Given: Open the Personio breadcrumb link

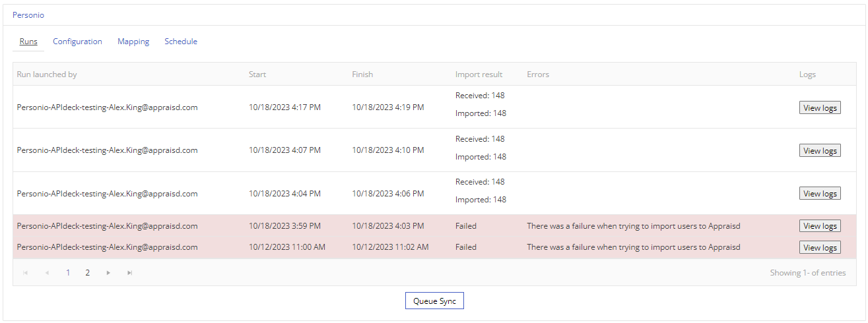Looking at the screenshot, I should click(x=28, y=15).
